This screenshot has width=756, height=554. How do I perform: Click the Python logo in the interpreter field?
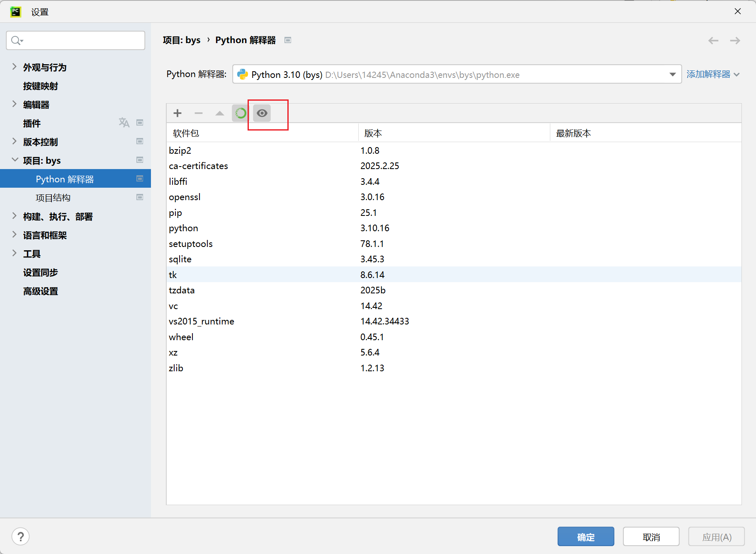click(243, 74)
